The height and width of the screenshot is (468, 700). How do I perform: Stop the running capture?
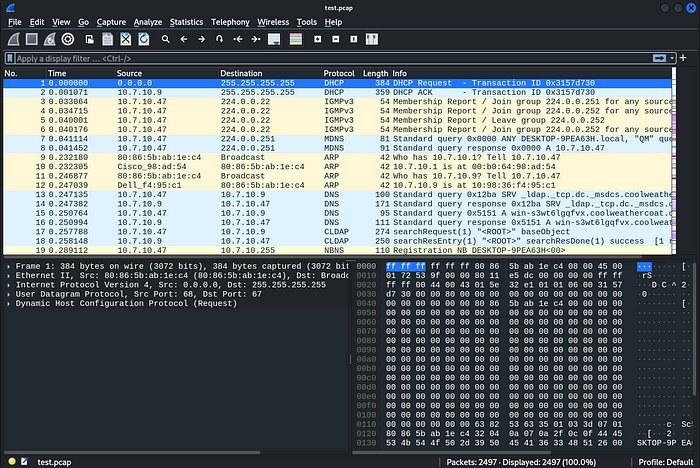pyautogui.click(x=32, y=39)
